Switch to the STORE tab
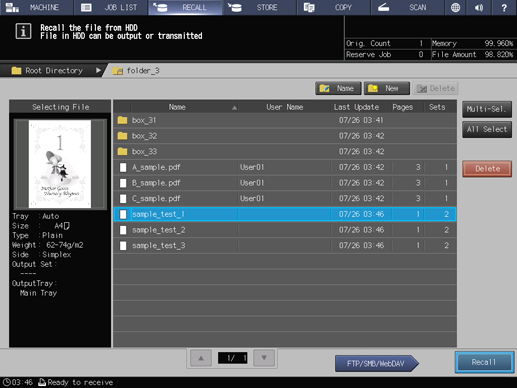The image size is (517, 388). point(259,7)
